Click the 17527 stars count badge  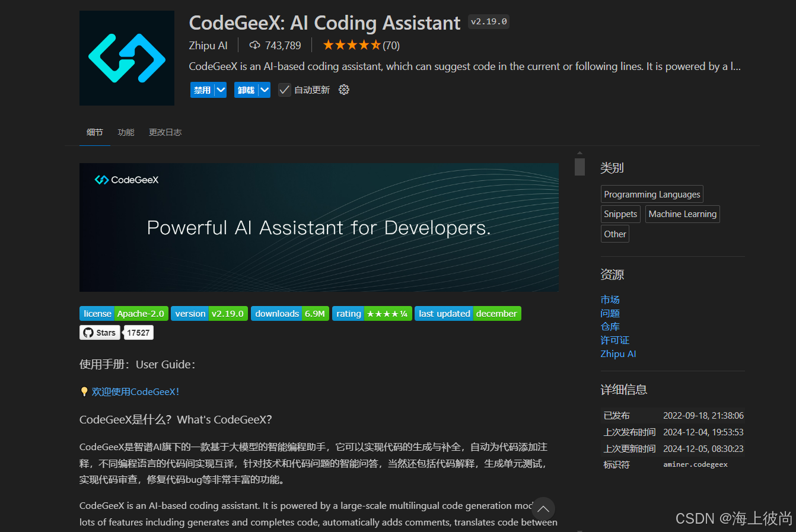tap(138, 333)
